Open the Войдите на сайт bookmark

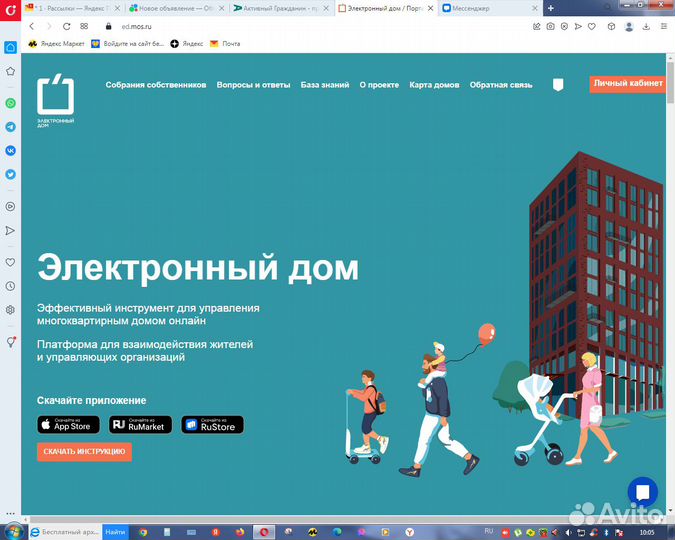(127, 43)
